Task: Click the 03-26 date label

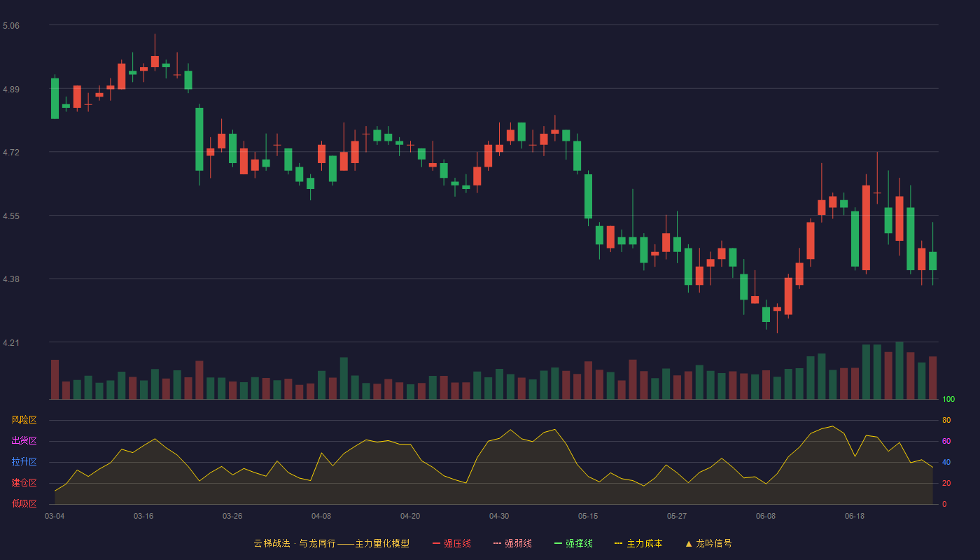Action: (x=232, y=516)
